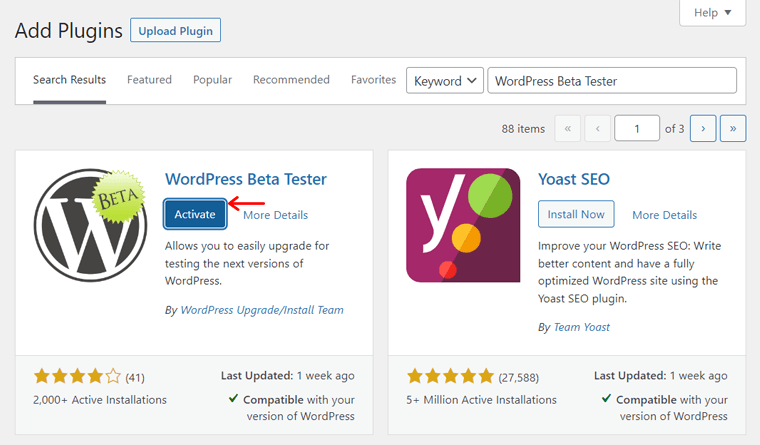Click the compatibility checkmark in Beta Tester card

(x=233, y=398)
